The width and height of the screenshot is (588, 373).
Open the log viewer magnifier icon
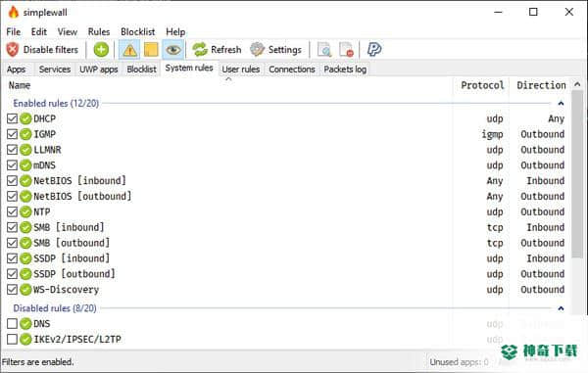click(324, 49)
